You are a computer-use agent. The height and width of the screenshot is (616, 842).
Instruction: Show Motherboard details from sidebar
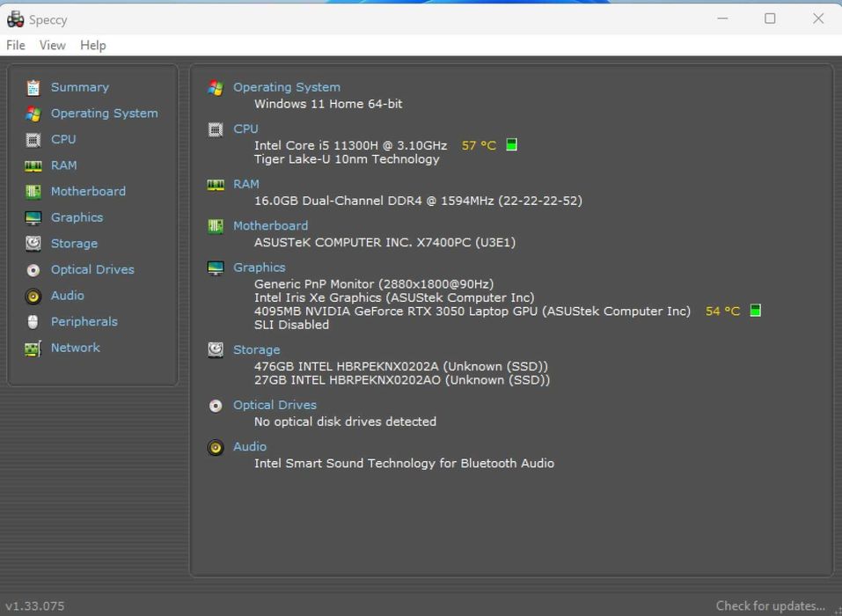pyautogui.click(x=88, y=191)
